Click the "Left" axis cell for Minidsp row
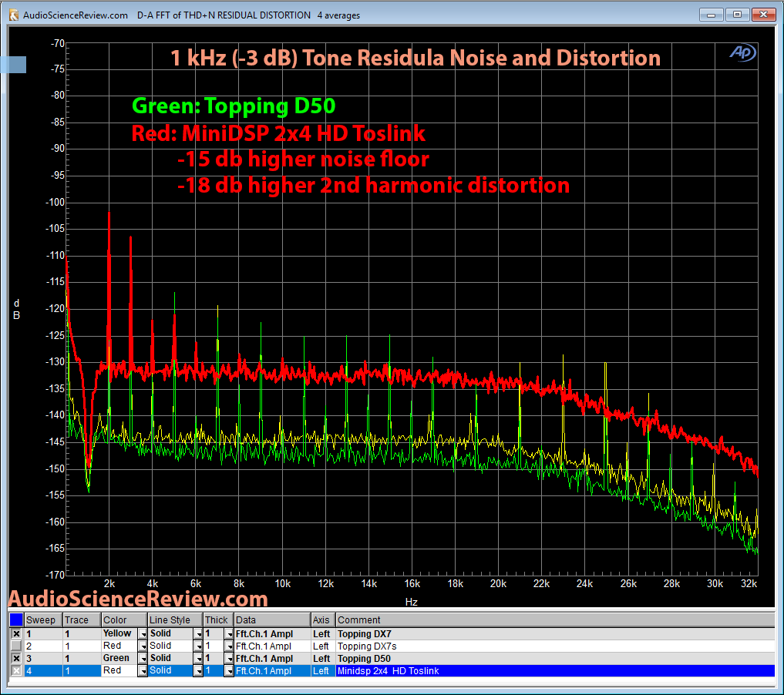The width and height of the screenshot is (784, 695). 323,671
